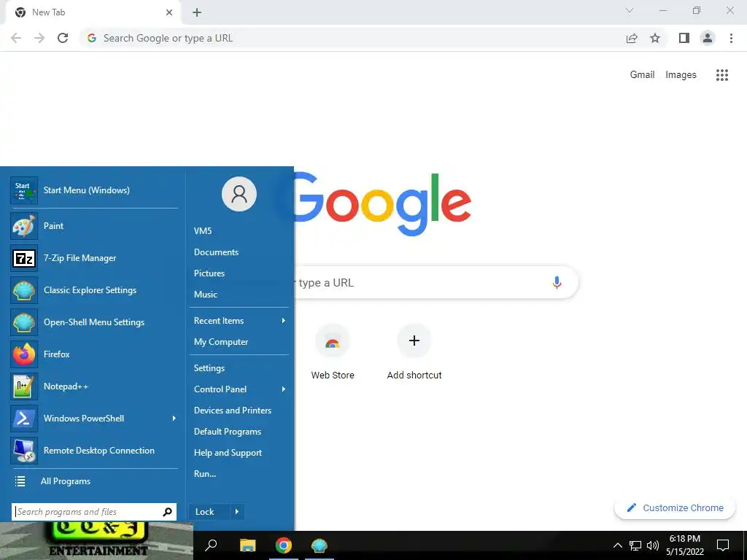747x560 pixels.
Task: Click the start menu search magnifier
Action: pyautogui.click(x=167, y=512)
